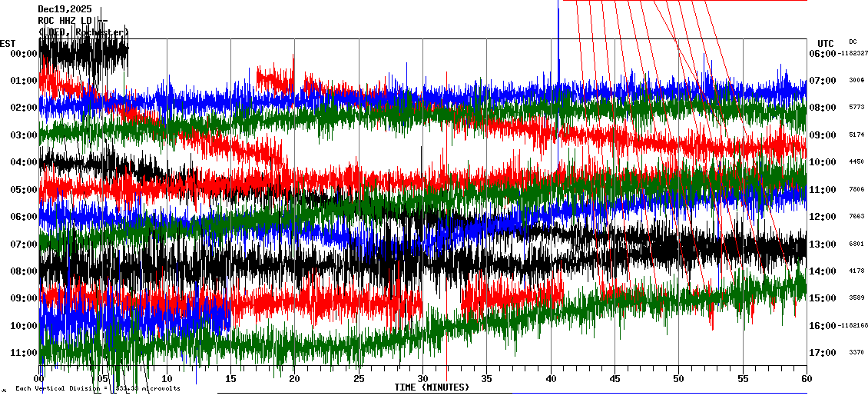This screenshot has height=399, width=868.
Task: Pick the 11:00 EST row label
Action: [x=24, y=353]
